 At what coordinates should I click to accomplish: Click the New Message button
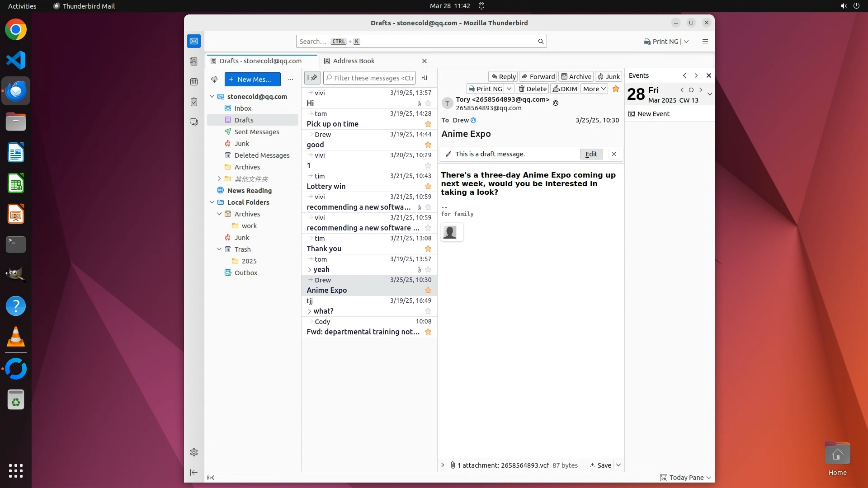click(x=252, y=80)
